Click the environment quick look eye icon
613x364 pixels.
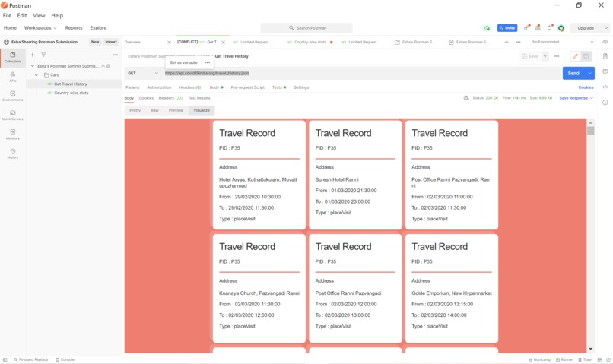point(605,42)
